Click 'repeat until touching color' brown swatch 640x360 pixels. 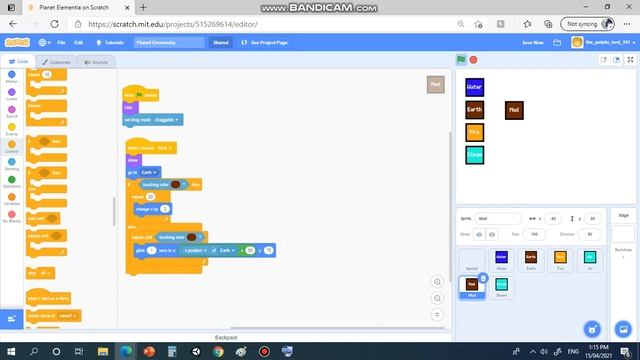point(191,237)
